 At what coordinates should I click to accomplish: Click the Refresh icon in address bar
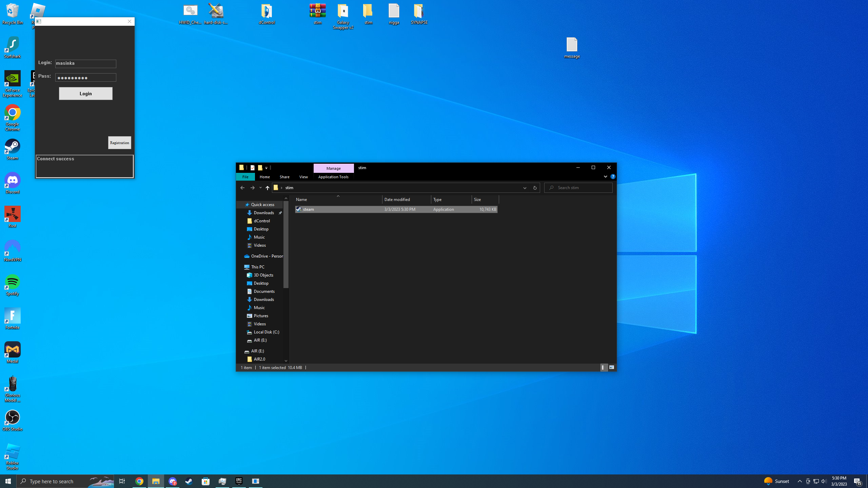[x=535, y=188]
